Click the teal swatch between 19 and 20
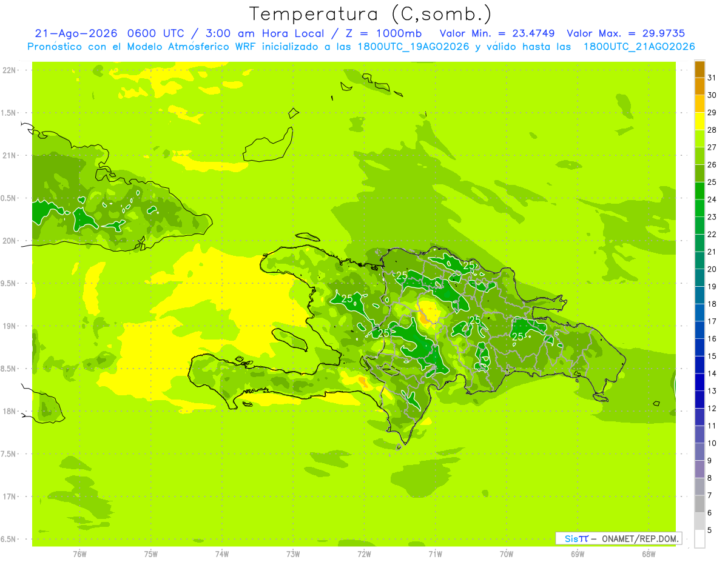 click(x=699, y=278)
